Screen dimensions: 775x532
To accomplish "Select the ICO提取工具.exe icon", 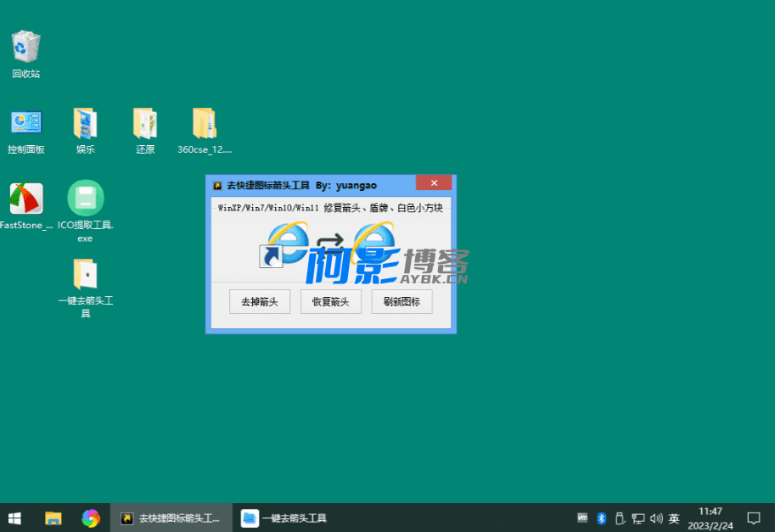I will click(85, 199).
